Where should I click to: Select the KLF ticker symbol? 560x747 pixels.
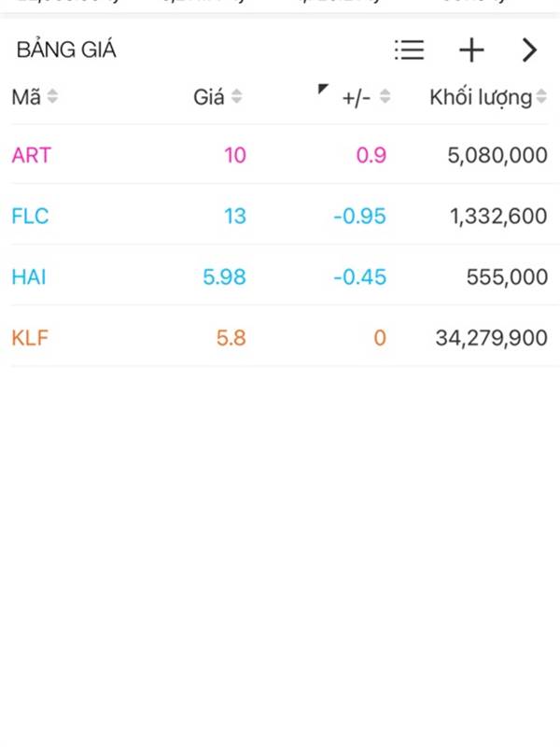[30, 338]
